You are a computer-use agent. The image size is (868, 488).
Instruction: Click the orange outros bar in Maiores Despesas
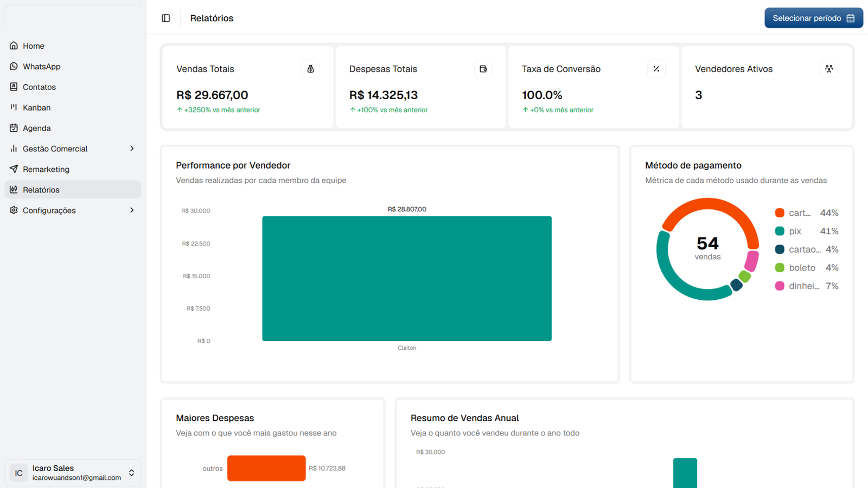(266, 468)
